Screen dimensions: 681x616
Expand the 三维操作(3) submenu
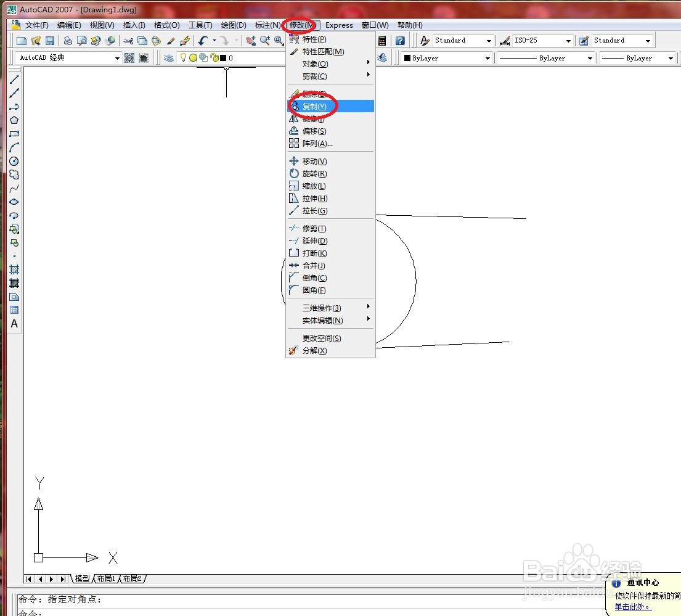330,308
